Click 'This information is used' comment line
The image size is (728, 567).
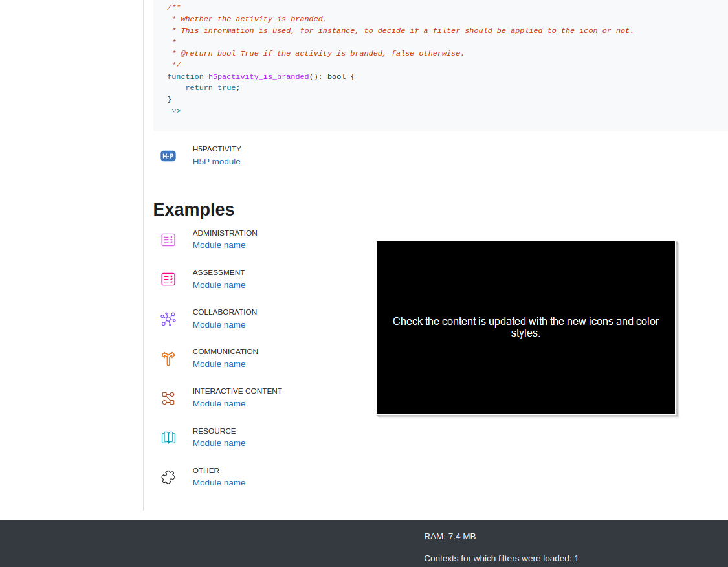pyautogui.click(x=403, y=30)
